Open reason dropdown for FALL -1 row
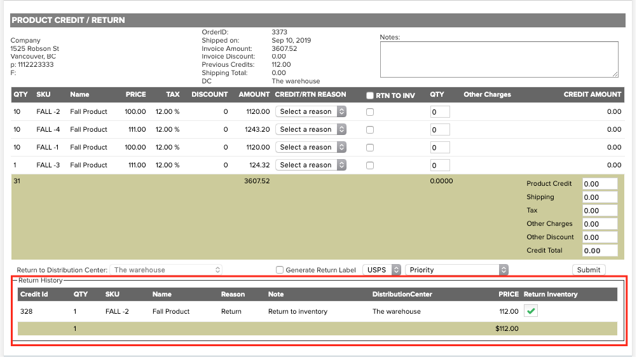Image resolution: width=644 pixels, height=357 pixels. (x=311, y=147)
